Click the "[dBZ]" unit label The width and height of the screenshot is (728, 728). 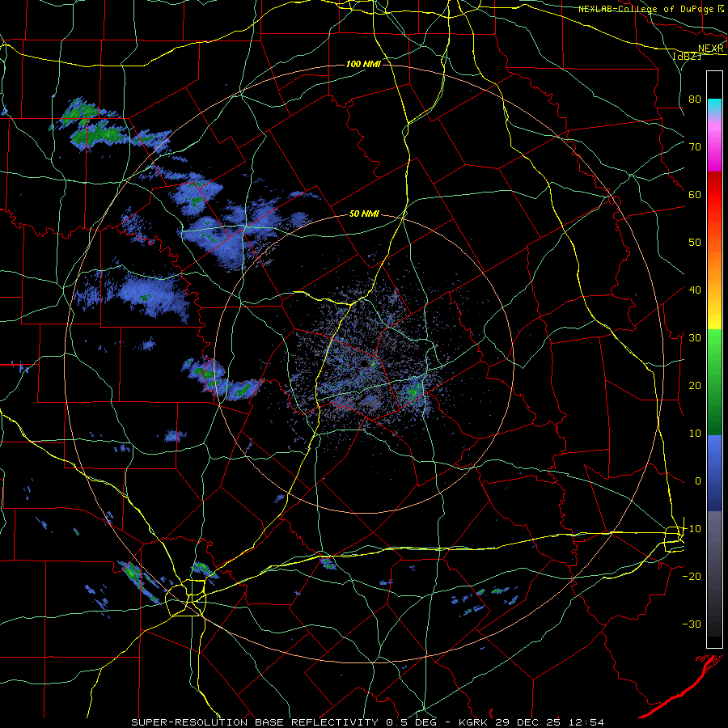687,56
